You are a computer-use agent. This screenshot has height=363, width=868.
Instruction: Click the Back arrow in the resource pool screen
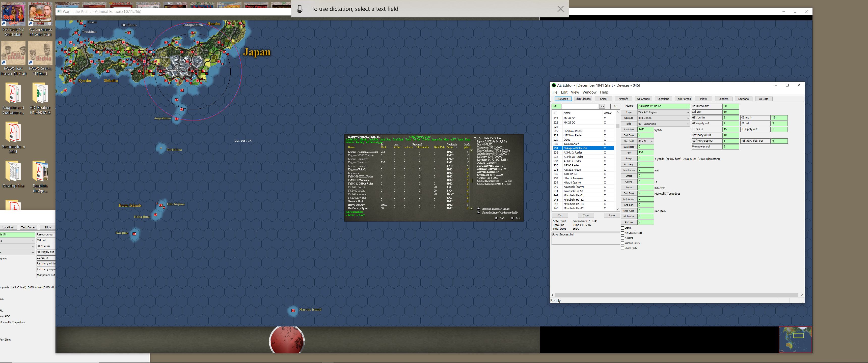point(496,219)
